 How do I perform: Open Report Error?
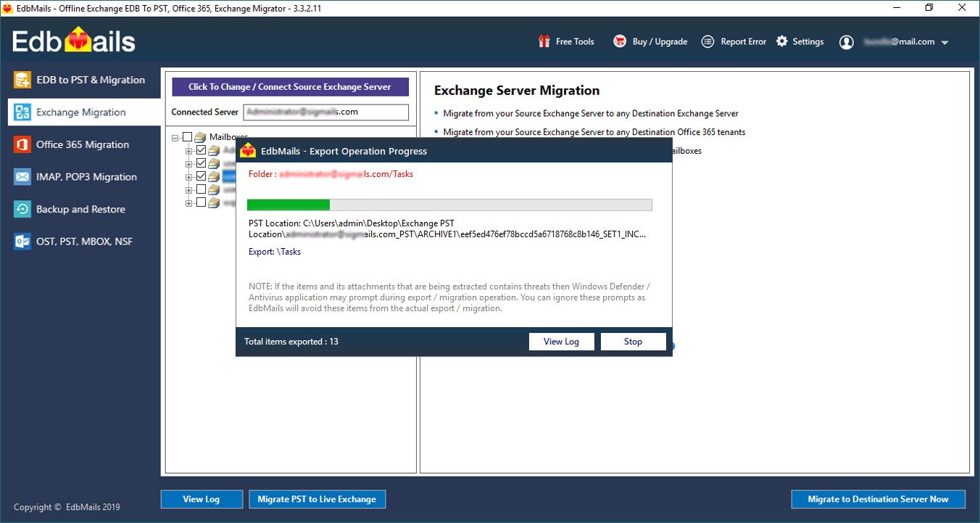coord(743,41)
